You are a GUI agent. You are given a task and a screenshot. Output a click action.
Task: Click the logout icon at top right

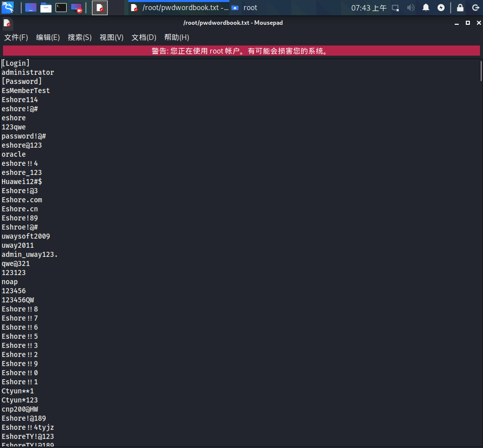(x=476, y=8)
